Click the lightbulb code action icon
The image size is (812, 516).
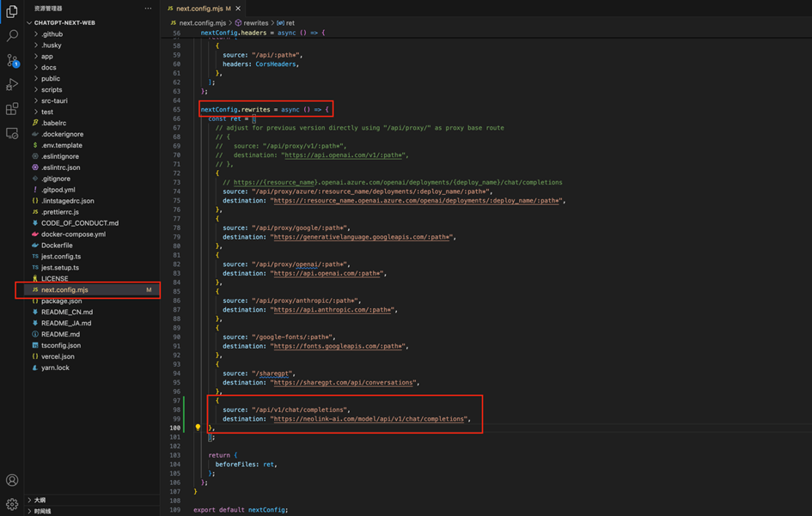198,428
